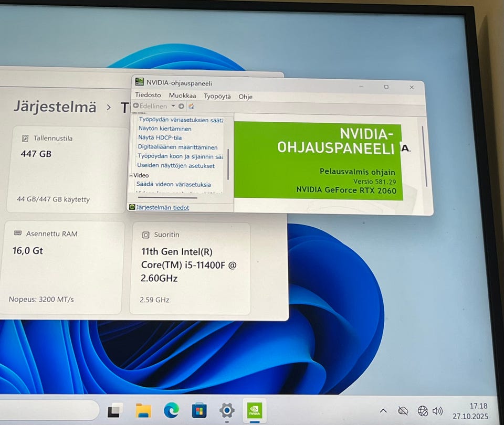Open Ohje menu

[x=245, y=97]
